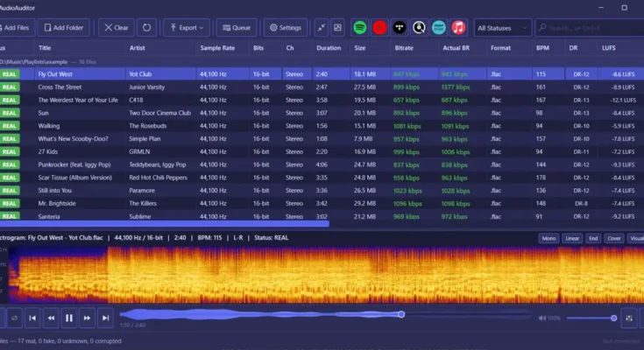The height and width of the screenshot is (350, 644).
Task: Select "The Weirdest Year of Your Life" track
Action: coord(78,100)
